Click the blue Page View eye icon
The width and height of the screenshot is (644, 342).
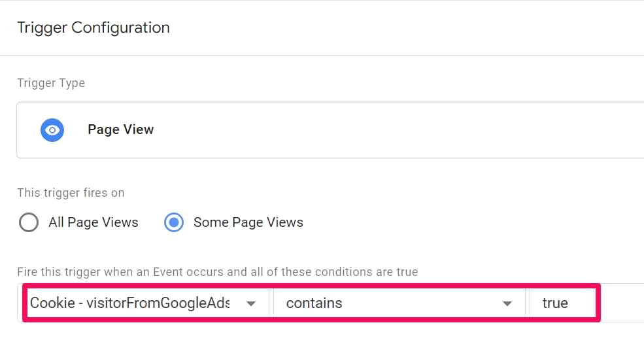coord(52,129)
